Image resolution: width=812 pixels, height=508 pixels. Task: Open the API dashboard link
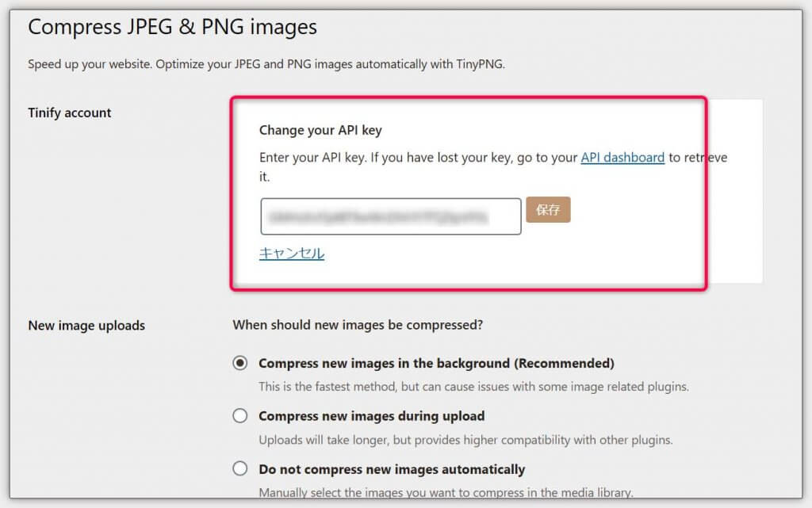[622, 157]
